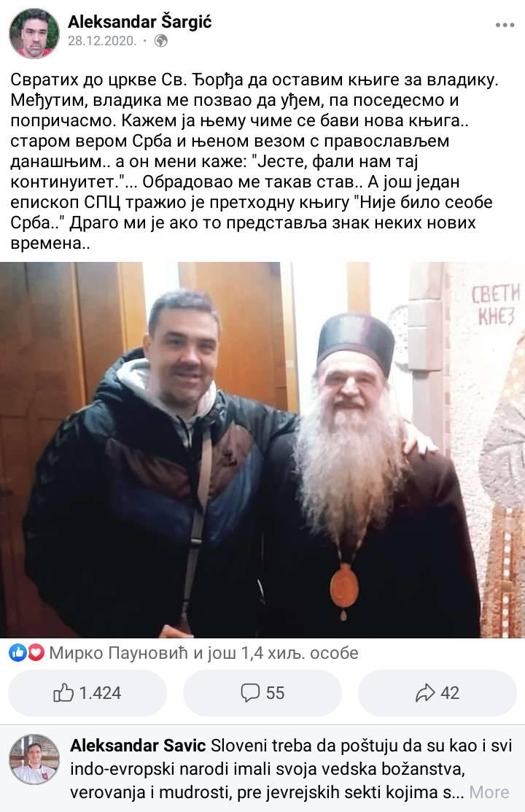Open Aleksandar Šargić's profile picture

(34, 33)
